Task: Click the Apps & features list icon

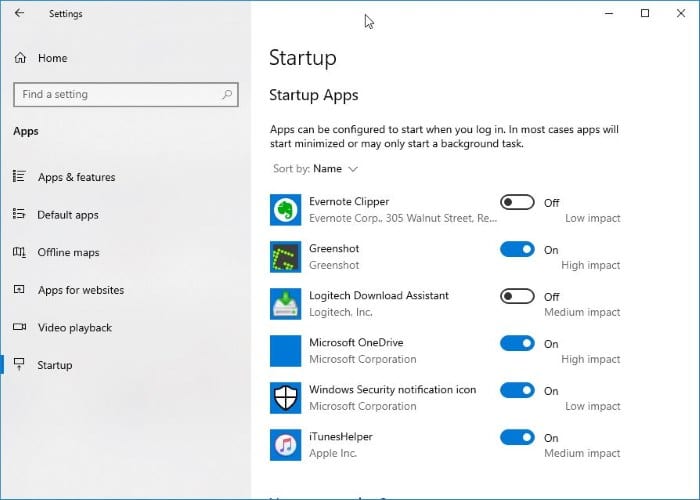Action: tap(19, 176)
